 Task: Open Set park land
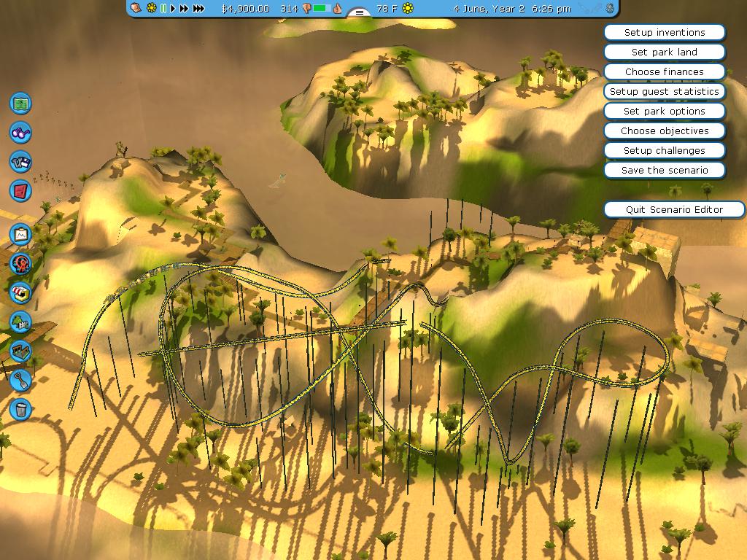[x=665, y=52]
